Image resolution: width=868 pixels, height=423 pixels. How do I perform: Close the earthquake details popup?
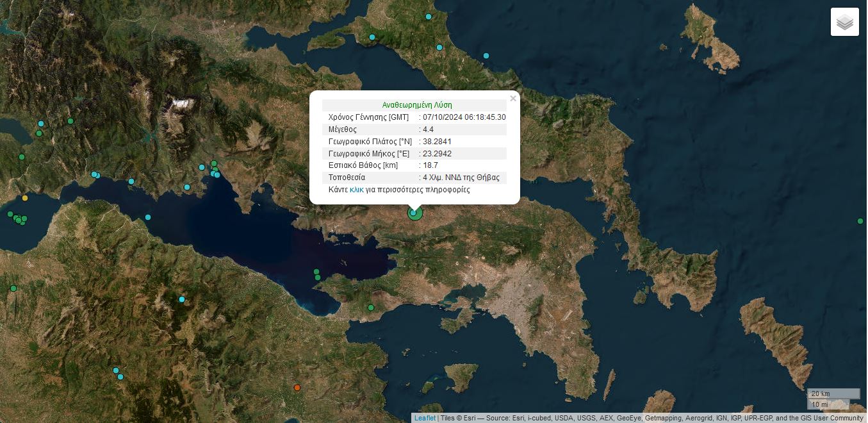[x=512, y=99]
